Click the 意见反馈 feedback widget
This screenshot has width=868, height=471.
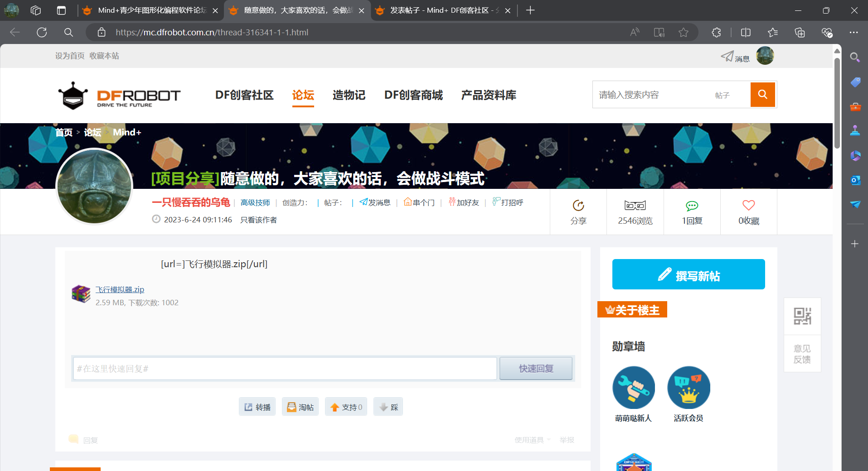click(802, 354)
